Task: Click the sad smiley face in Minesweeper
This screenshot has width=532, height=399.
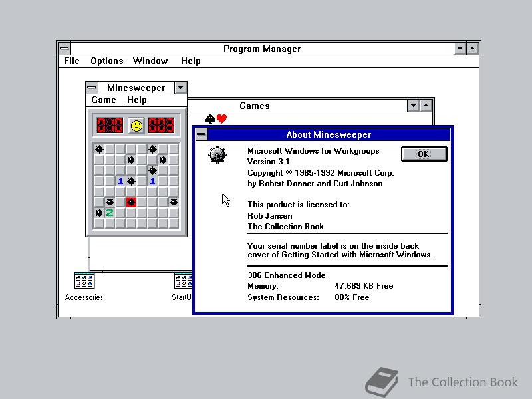Action: pyautogui.click(x=136, y=126)
